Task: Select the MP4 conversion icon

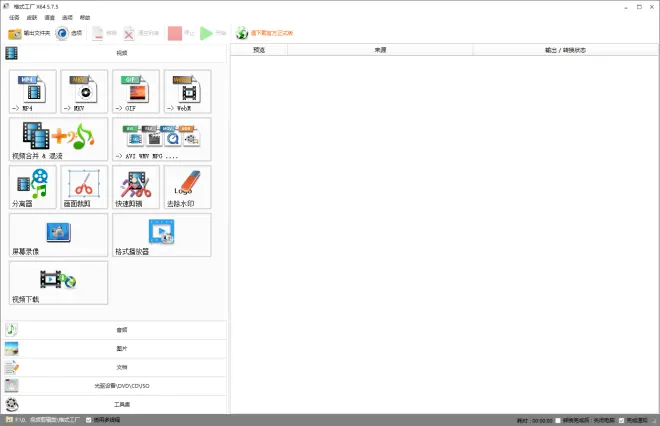Action: (32, 91)
